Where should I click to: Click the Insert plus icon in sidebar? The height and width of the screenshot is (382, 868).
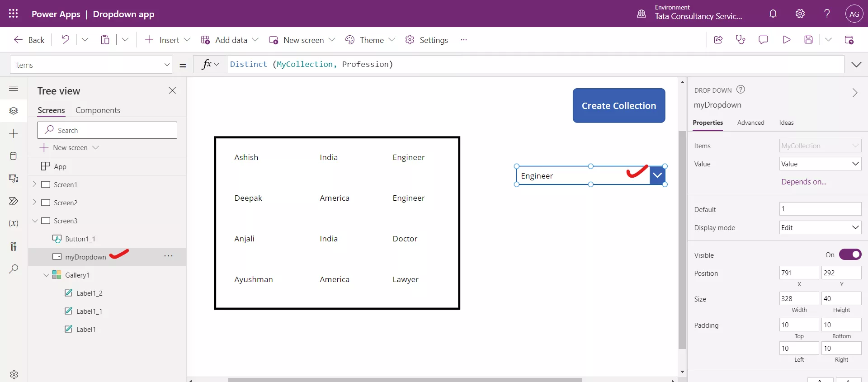click(x=14, y=133)
